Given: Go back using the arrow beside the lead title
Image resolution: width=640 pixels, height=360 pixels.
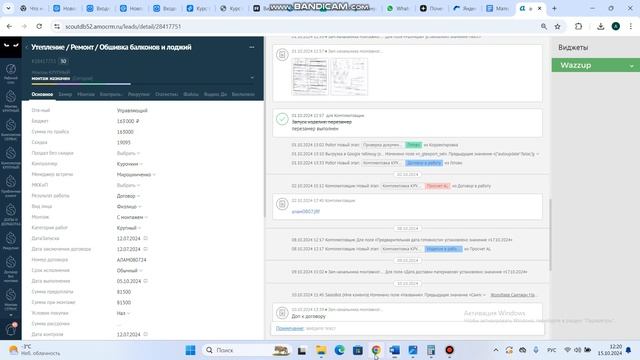Looking at the screenshot, I should coord(27,47).
